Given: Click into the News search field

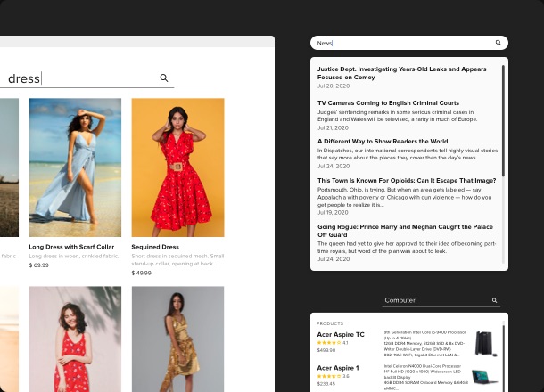Looking at the screenshot, I should pos(401,43).
